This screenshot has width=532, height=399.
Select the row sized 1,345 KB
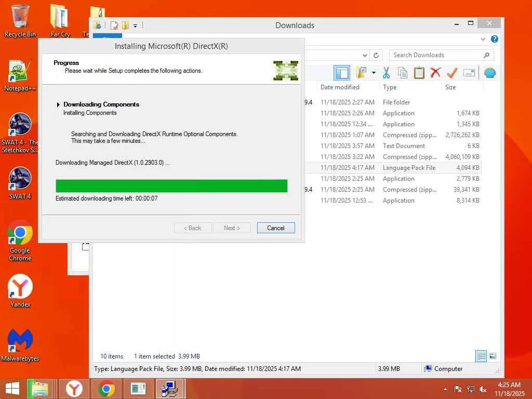[393, 124]
